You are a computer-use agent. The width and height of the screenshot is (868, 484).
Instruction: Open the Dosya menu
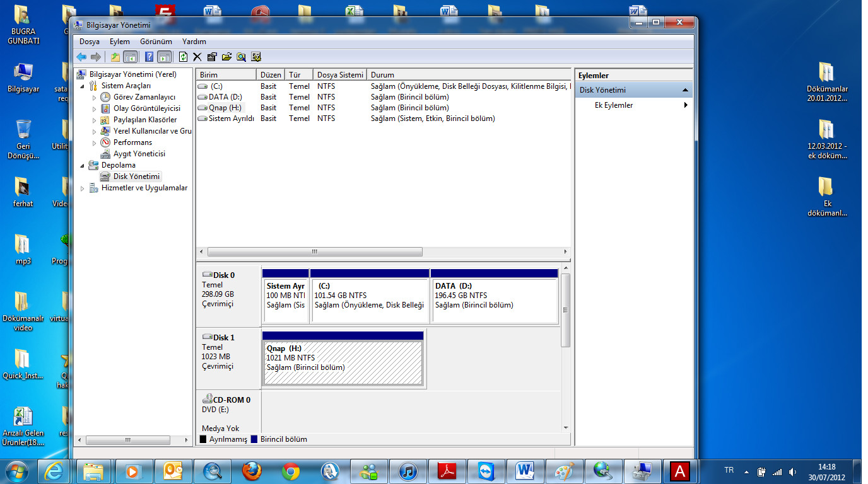90,42
